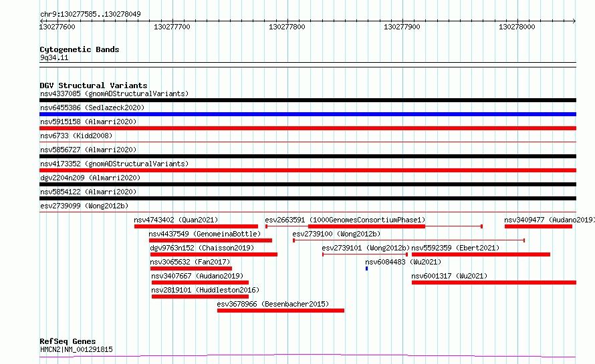
Task: Select nsv6001317 (Wu2021) label
Action: click(449, 276)
